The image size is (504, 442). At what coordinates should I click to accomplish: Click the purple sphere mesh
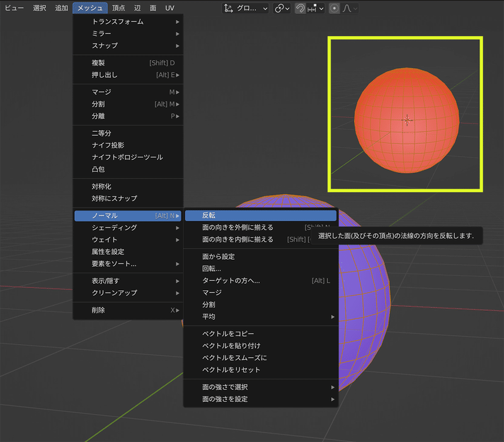coord(364,306)
